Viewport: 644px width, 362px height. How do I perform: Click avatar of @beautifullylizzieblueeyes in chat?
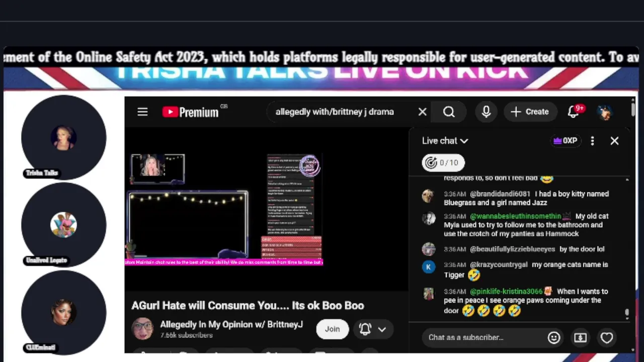[428, 249]
